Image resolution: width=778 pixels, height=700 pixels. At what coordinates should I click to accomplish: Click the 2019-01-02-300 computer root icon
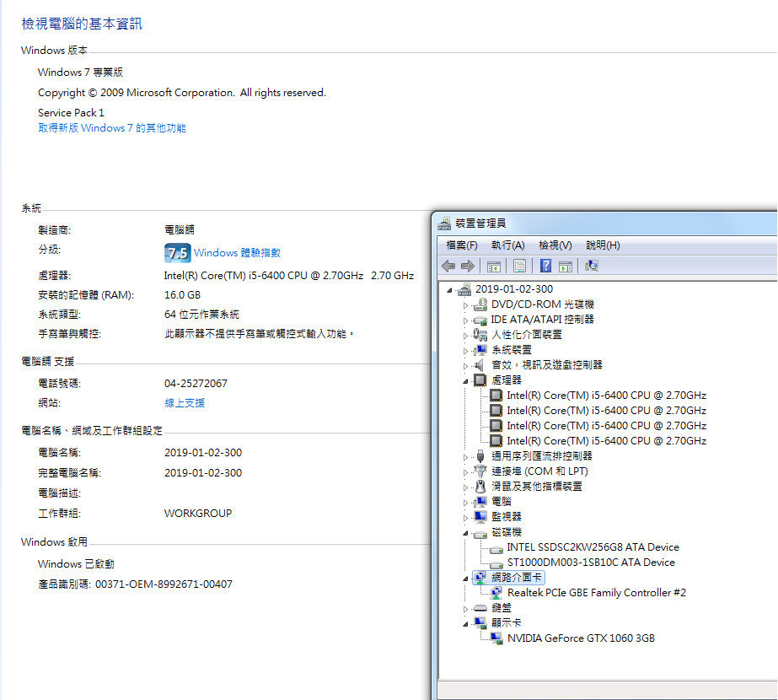[464, 289]
